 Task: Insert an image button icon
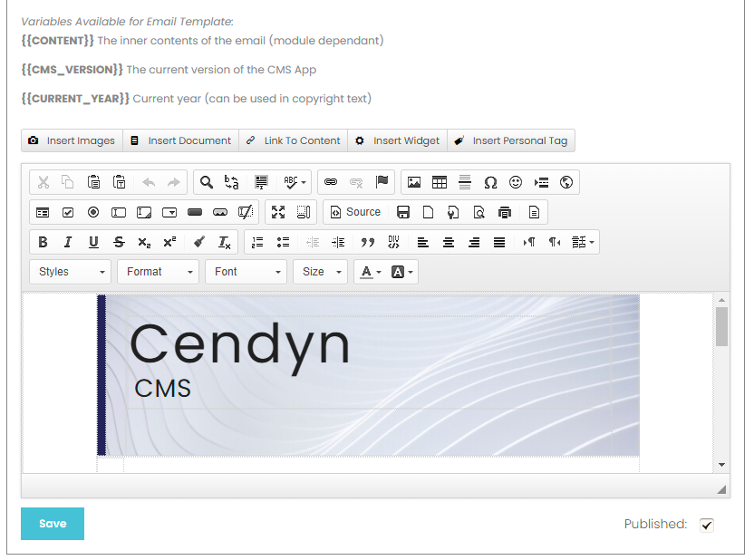pyautogui.click(x=220, y=212)
